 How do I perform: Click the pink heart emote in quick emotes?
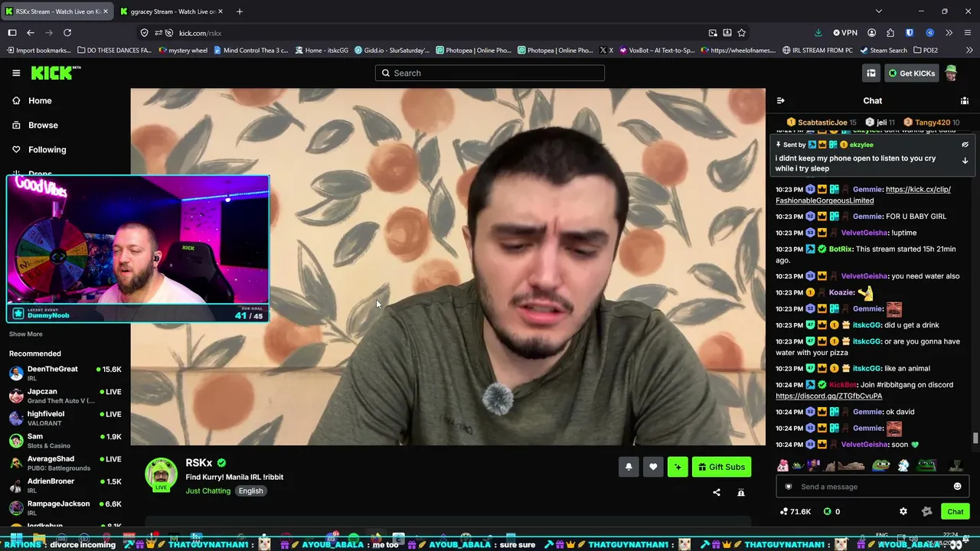pyautogui.click(x=782, y=465)
